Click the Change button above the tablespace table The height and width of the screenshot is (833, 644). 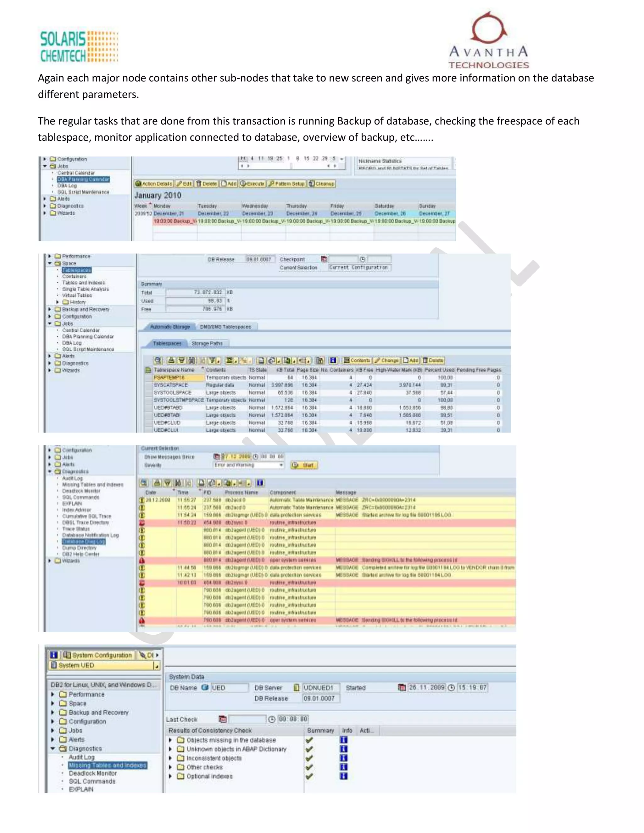pos(387,361)
